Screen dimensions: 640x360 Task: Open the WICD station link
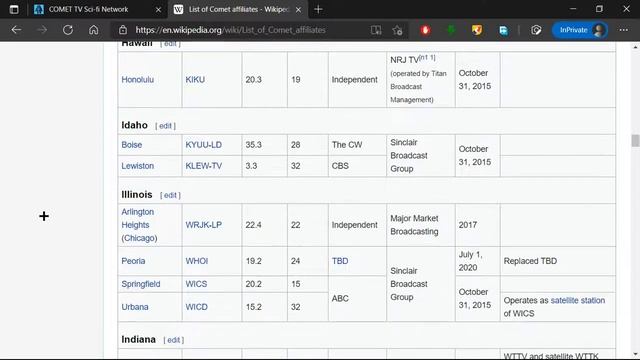197,307
